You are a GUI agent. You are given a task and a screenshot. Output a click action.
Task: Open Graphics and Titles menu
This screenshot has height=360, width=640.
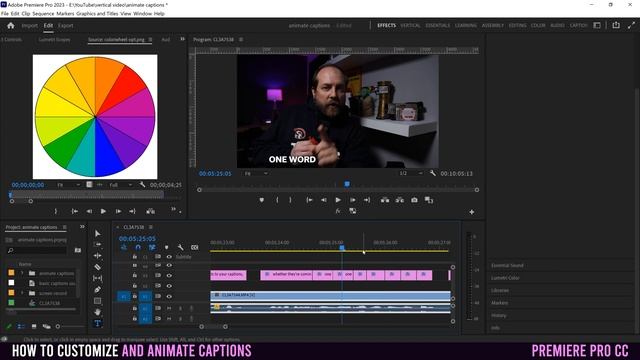pyautogui.click(x=97, y=13)
